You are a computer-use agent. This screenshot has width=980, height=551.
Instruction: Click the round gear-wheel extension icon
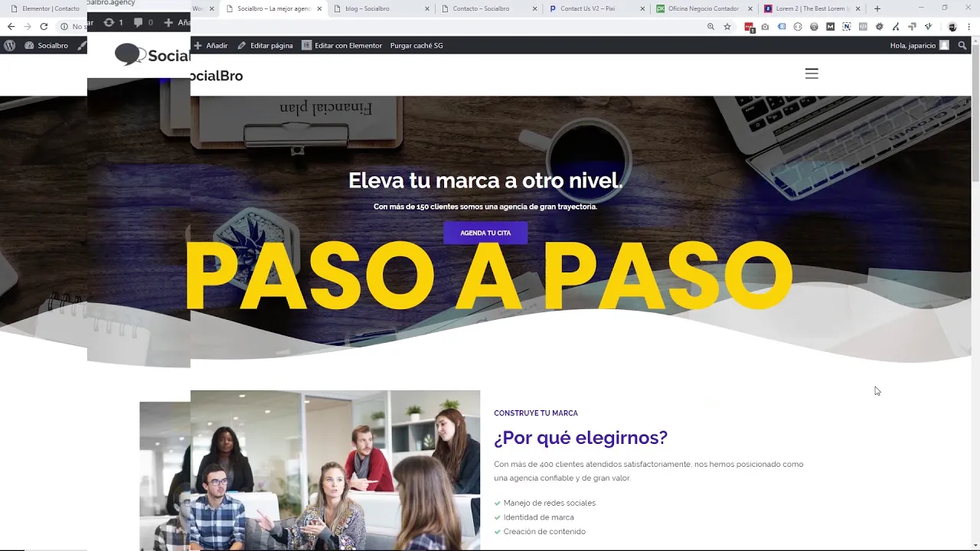tap(814, 27)
